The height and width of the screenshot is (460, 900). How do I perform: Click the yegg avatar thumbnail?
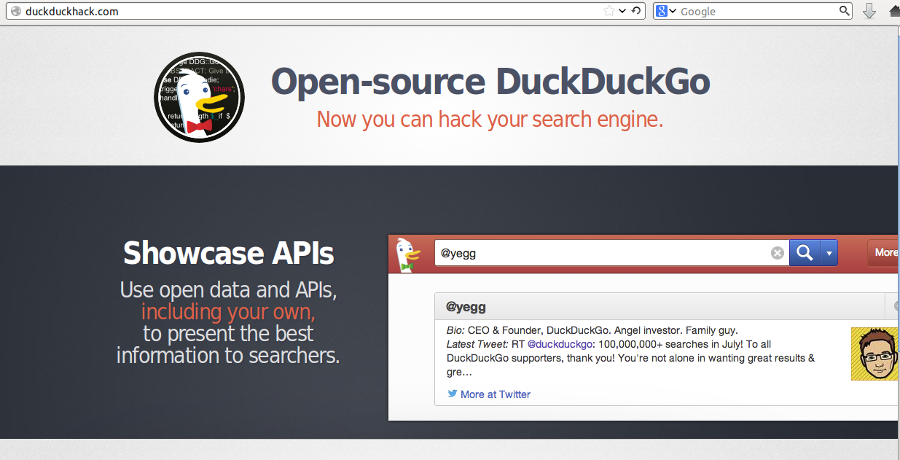875,354
